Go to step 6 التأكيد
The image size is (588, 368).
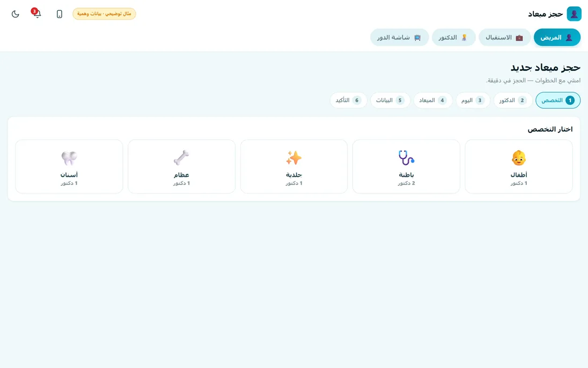(x=348, y=100)
